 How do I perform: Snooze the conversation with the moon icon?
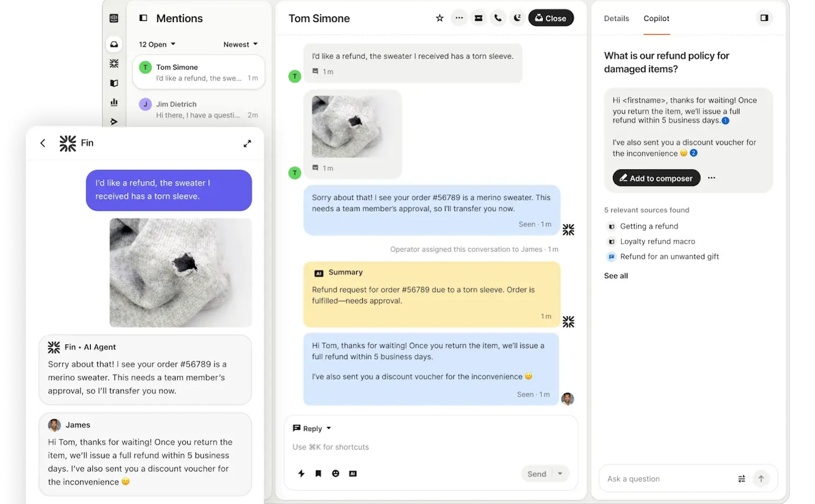click(x=517, y=18)
